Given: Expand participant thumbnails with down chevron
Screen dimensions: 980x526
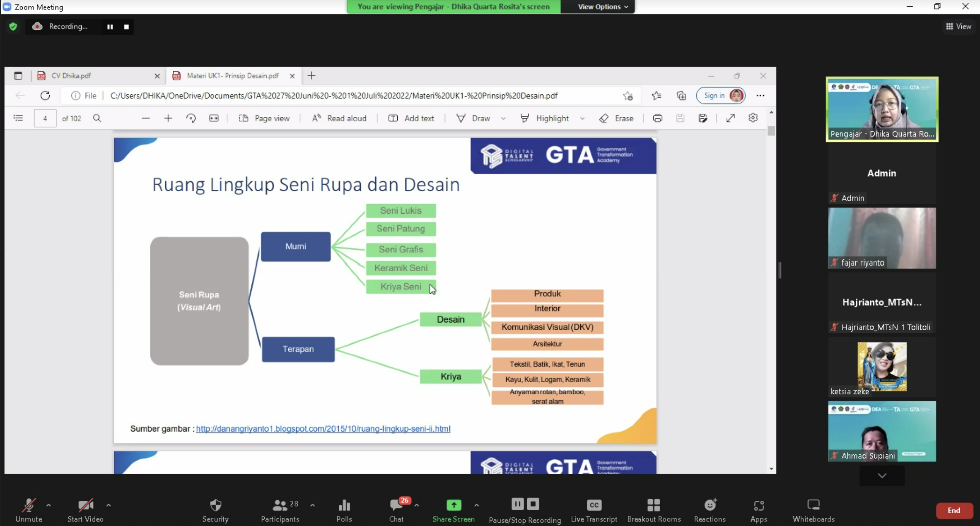Looking at the screenshot, I should tap(882, 475).
